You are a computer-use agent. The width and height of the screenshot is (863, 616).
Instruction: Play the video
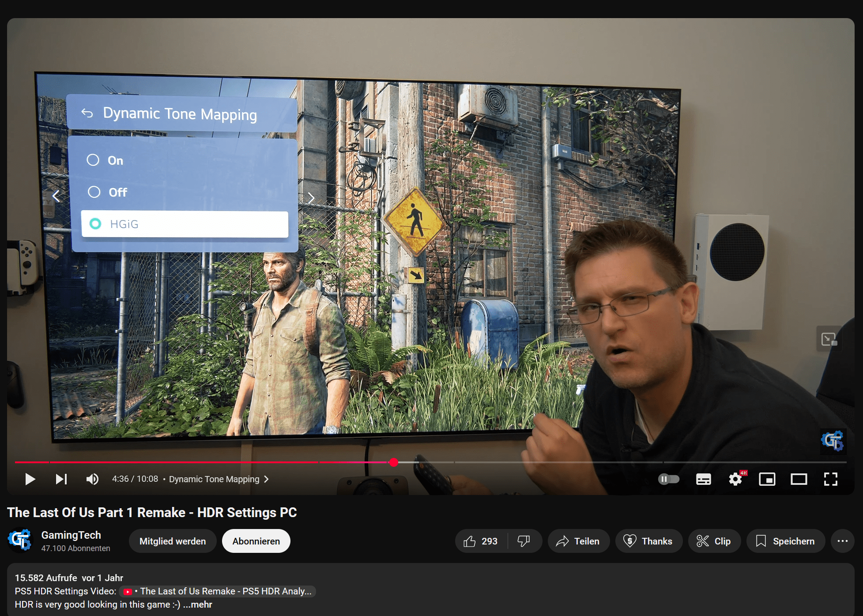(x=30, y=479)
